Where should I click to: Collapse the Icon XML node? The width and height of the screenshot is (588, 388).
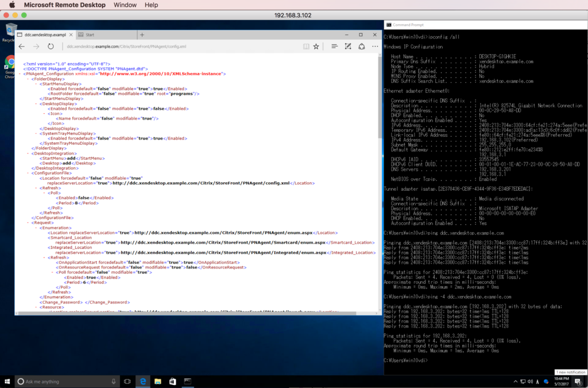coord(45,113)
